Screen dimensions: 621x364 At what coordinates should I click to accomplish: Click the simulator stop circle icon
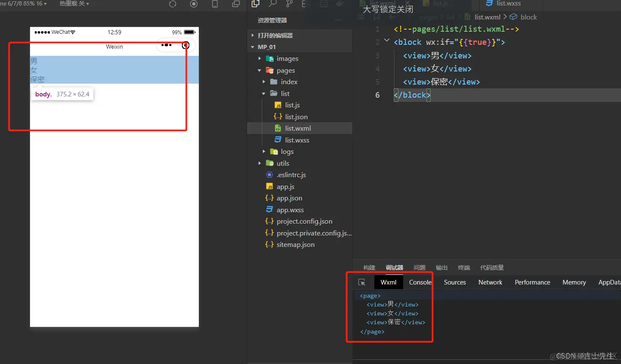coord(194,4)
